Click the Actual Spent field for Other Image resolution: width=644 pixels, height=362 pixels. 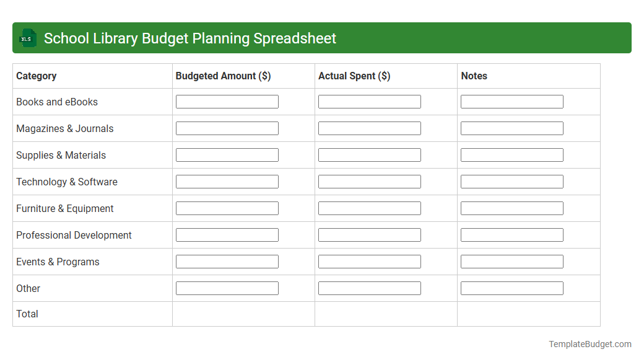click(x=369, y=288)
